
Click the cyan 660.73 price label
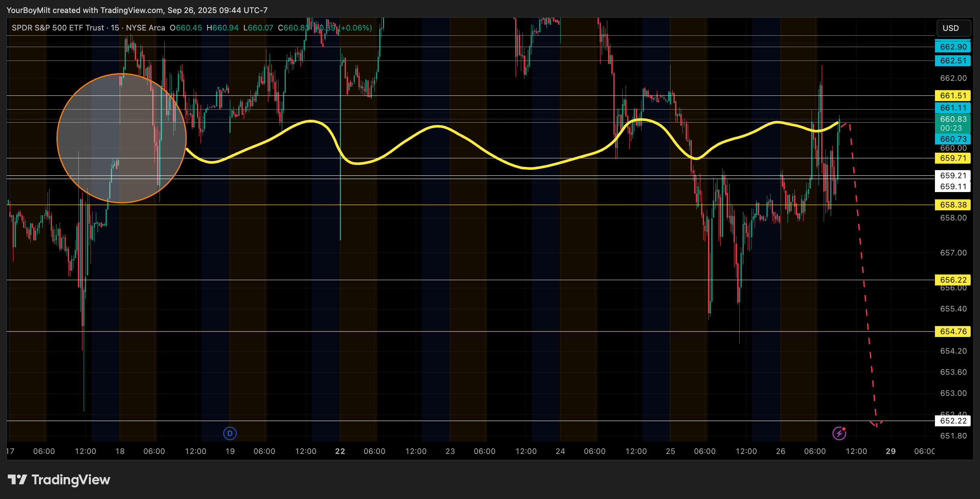tap(953, 139)
